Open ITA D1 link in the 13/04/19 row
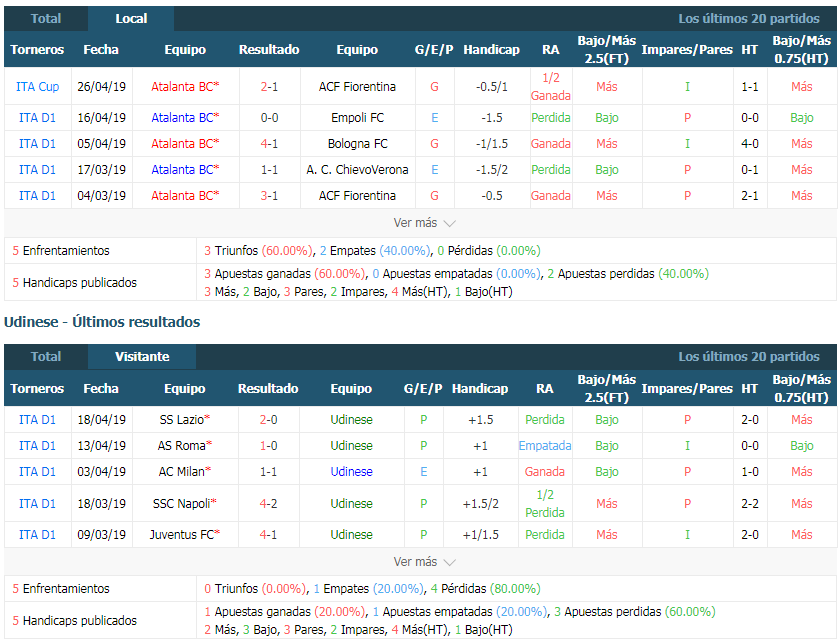This screenshot has width=839, height=640. [37, 446]
